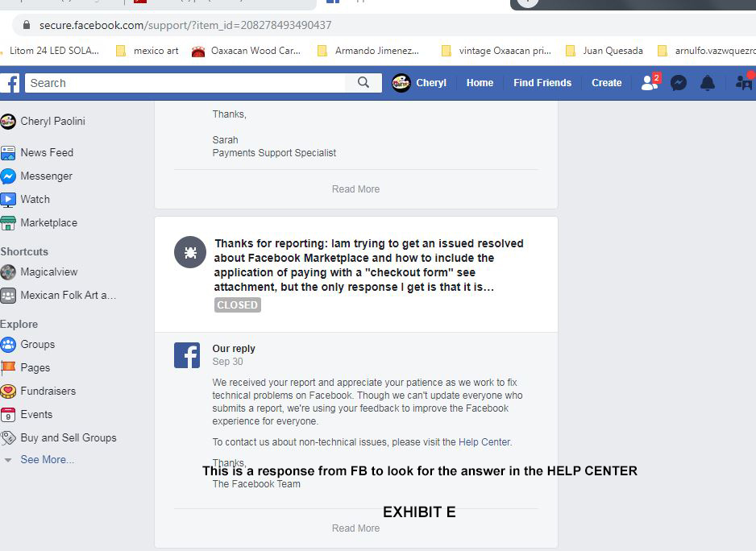Open the Pages sidebar link

[35, 368]
